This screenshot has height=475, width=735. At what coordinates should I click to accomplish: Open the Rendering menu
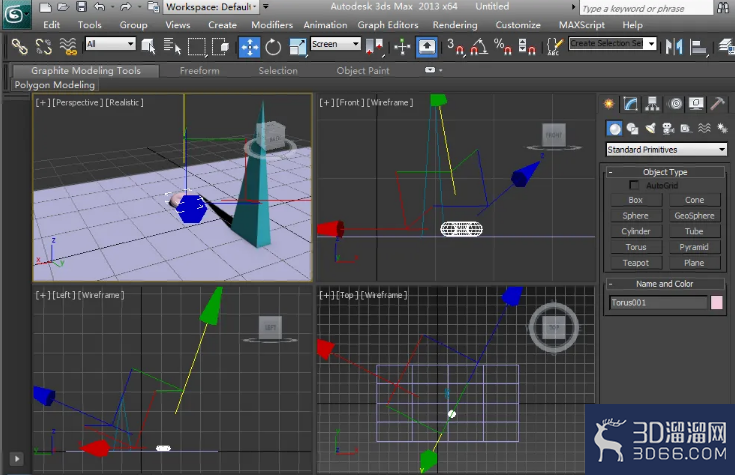455,25
